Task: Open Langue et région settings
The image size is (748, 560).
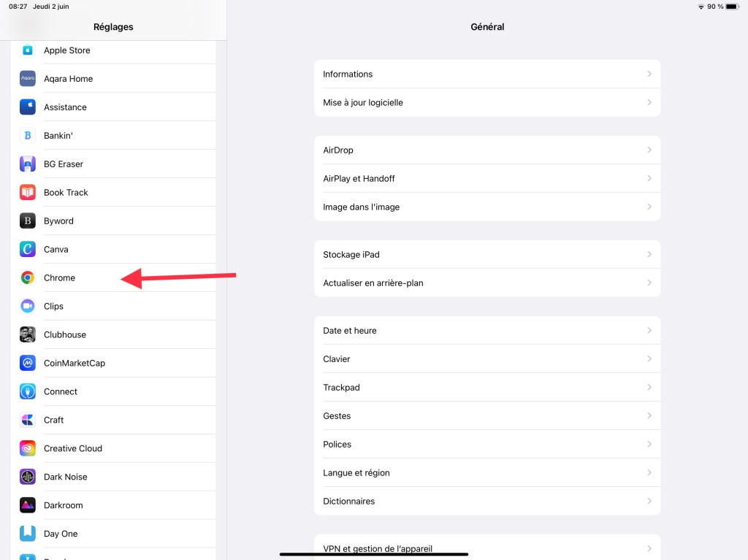Action: click(x=356, y=472)
